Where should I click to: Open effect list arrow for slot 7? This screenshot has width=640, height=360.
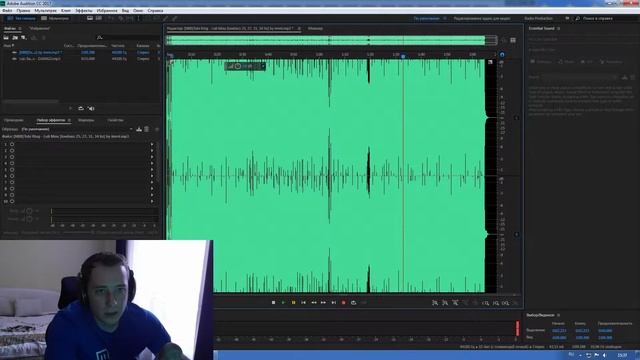(152, 182)
